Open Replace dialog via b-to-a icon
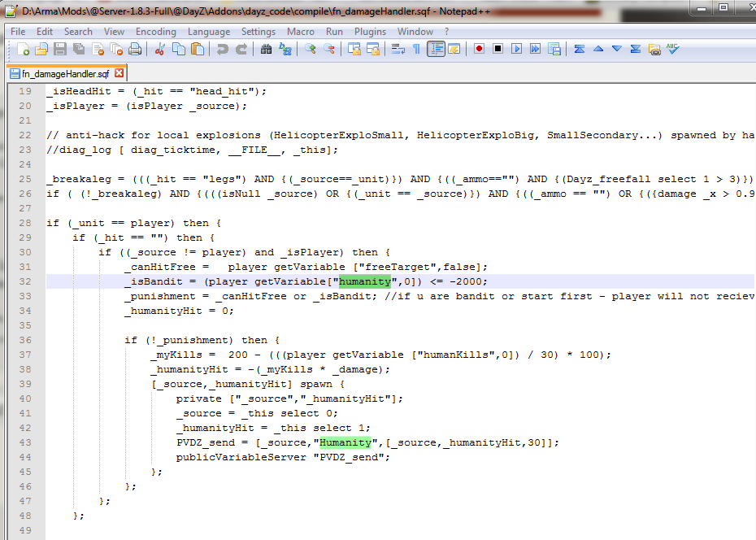 click(x=285, y=49)
